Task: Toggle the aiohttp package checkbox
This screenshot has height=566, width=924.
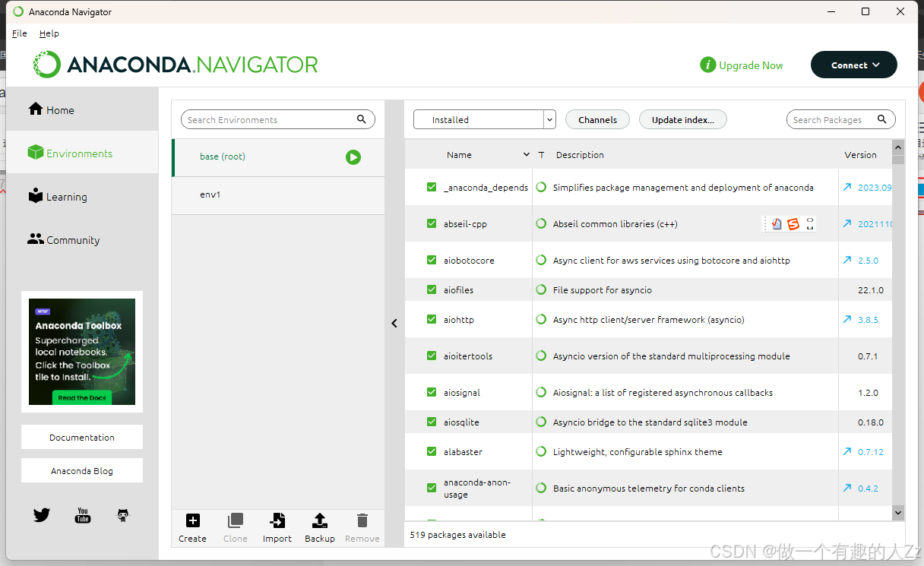Action: [x=432, y=319]
